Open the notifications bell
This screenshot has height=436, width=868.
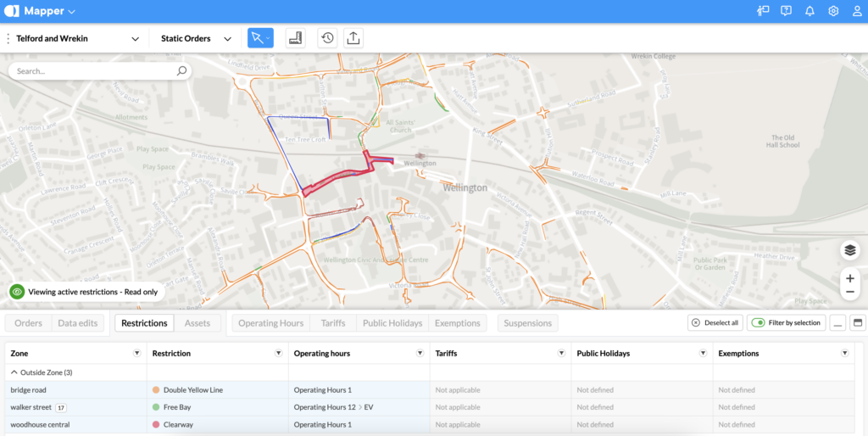coord(810,11)
